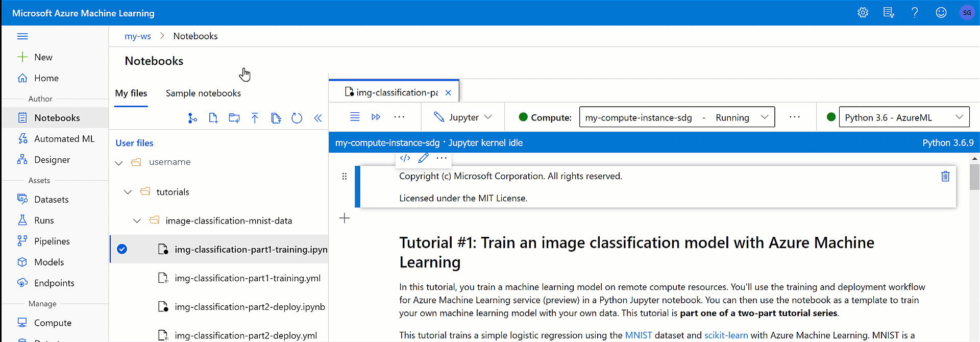The height and width of the screenshot is (342, 980).
Task: Create a new folder using toolbar icon
Action: point(234,118)
